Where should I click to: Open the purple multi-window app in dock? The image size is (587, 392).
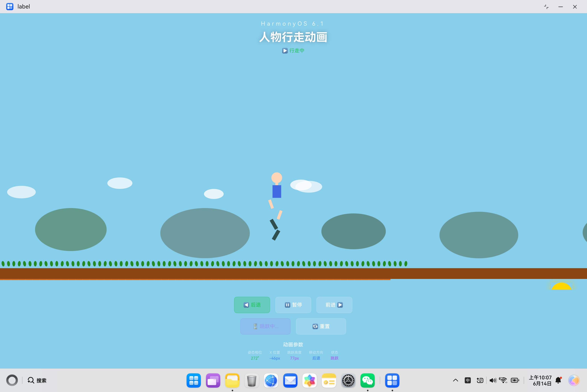[x=213, y=380]
